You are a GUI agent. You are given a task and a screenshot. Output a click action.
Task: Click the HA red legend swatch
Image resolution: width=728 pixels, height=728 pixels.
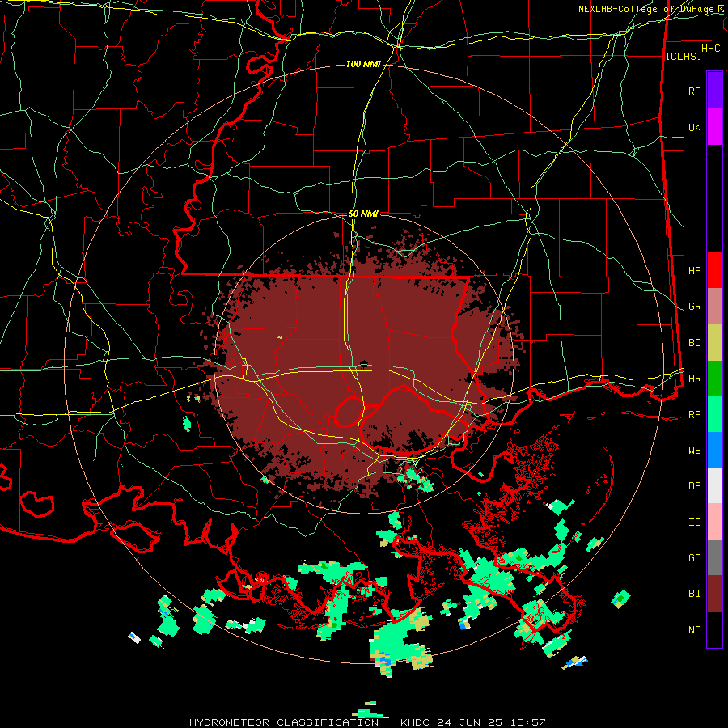tap(714, 270)
